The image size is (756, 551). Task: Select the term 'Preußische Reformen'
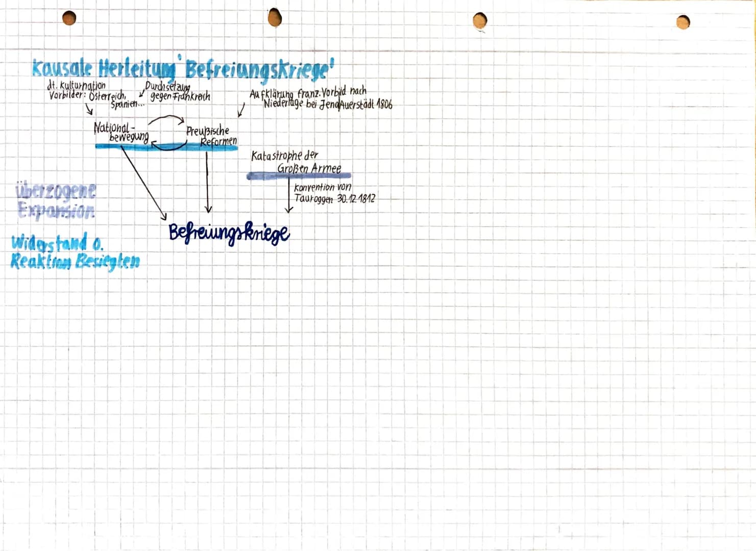click(211, 136)
